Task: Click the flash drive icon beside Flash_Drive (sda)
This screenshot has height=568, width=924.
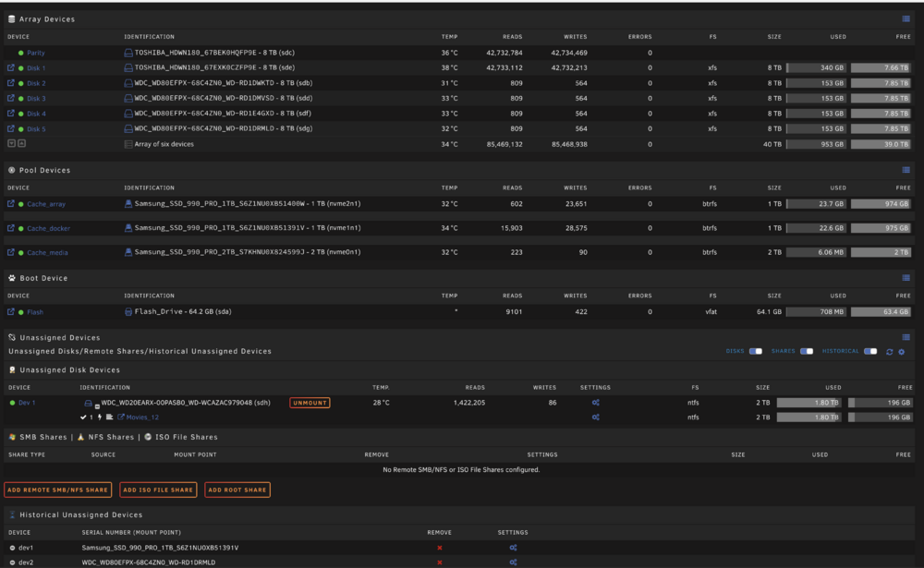Action: [x=128, y=311]
